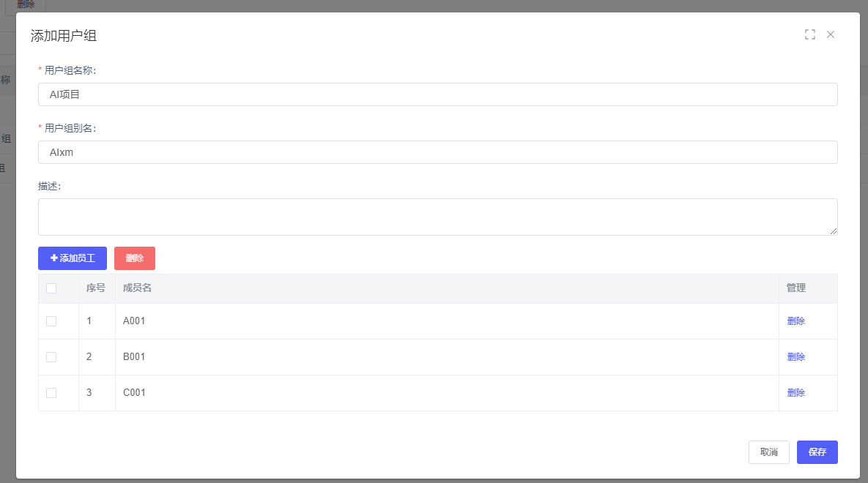Click the 序号 column header
This screenshot has width=868, height=483.
coord(96,288)
